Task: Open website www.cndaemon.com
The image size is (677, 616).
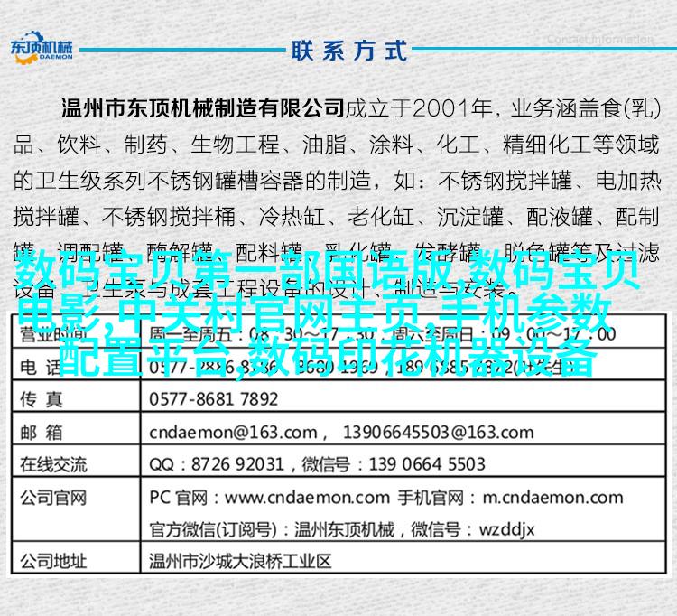Action: tap(308, 498)
